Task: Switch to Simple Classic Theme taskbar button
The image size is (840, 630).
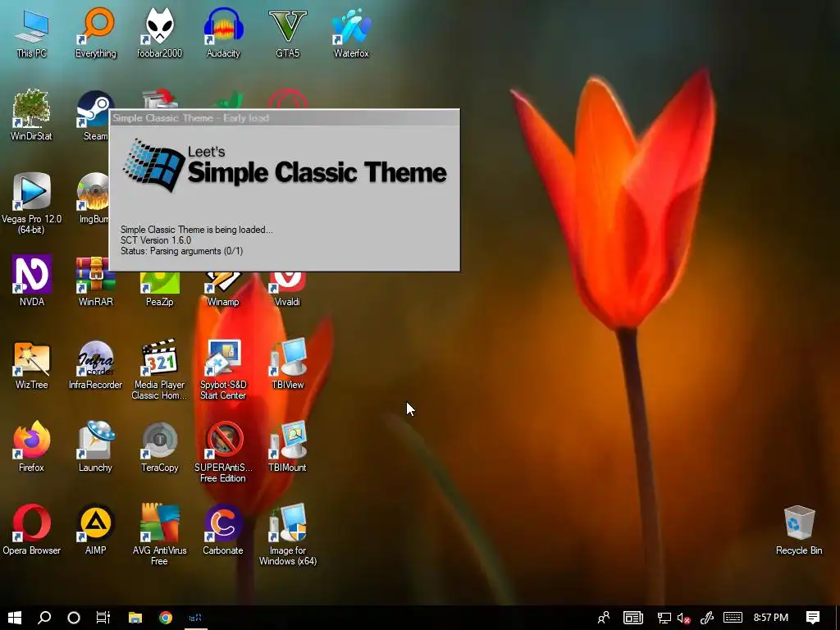Action: click(x=195, y=618)
